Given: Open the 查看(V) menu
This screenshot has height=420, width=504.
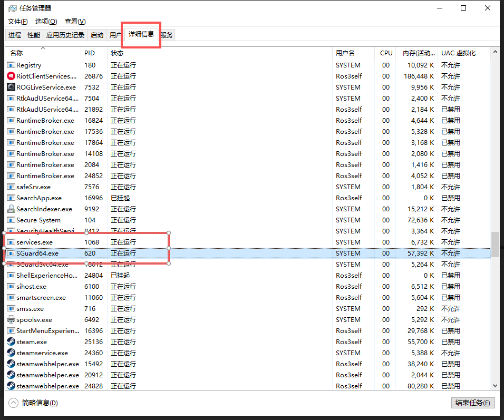Looking at the screenshot, I should pos(75,22).
